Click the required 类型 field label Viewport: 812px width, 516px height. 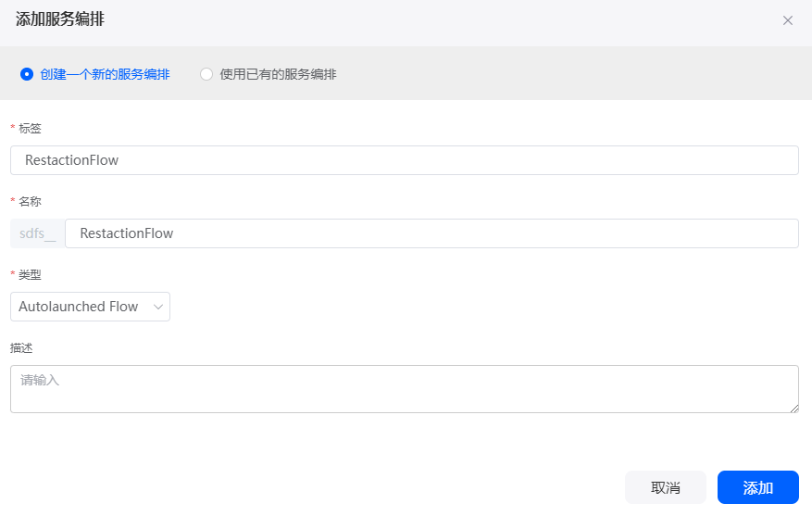[30, 274]
